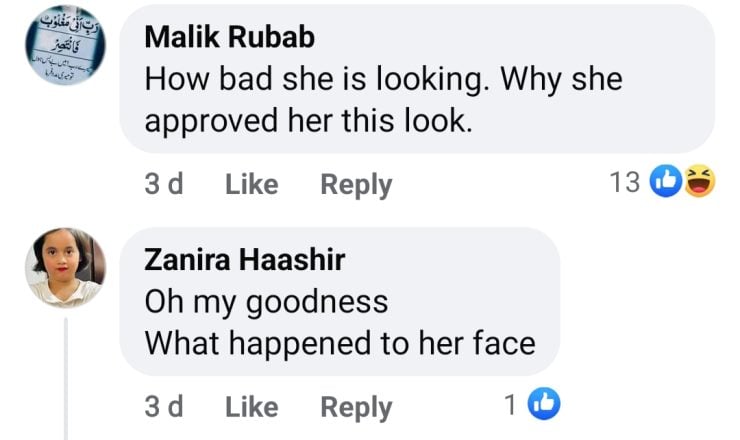740x440 pixels.
Task: Click the "What happened to her face" line
Action: click(x=339, y=343)
